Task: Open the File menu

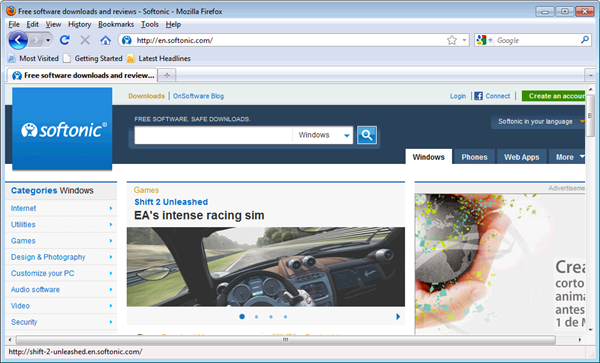Action: 14,24
